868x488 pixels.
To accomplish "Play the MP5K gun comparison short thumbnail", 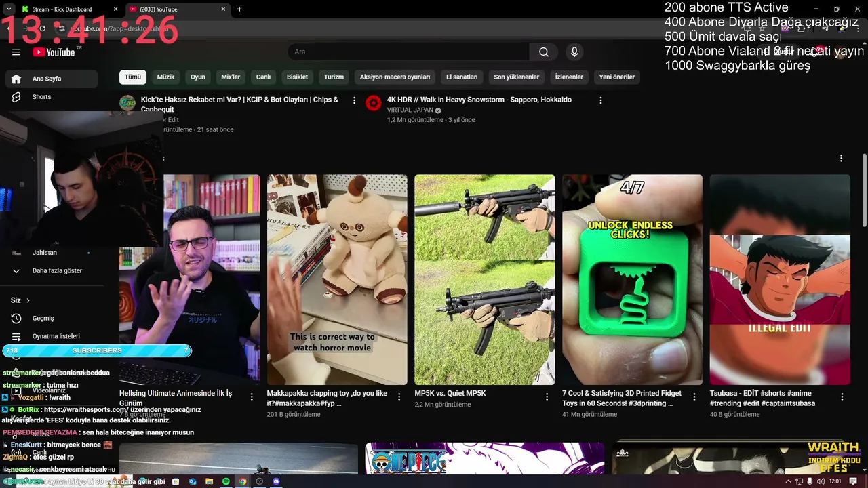I will click(x=485, y=279).
